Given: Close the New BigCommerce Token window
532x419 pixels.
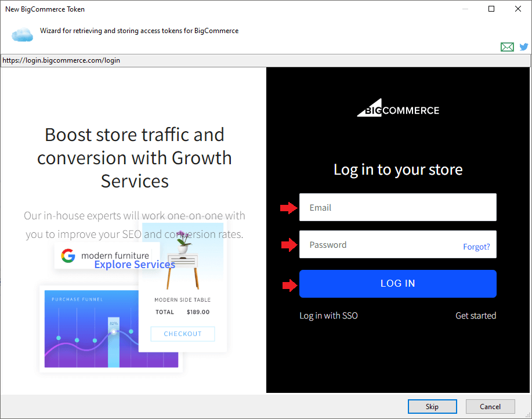Looking at the screenshot, I should pos(517,9).
